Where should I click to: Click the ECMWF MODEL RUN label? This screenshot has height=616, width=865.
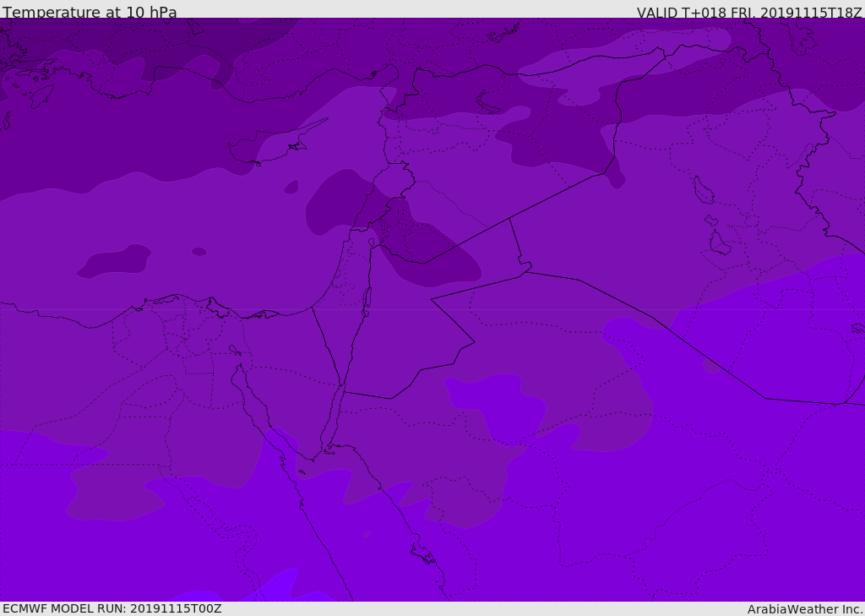point(112,608)
